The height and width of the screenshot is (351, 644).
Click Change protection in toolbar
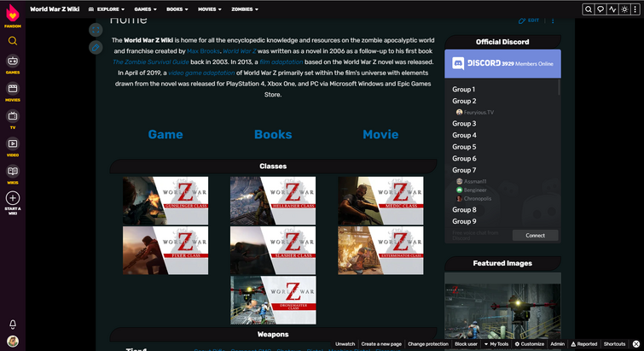click(428, 344)
